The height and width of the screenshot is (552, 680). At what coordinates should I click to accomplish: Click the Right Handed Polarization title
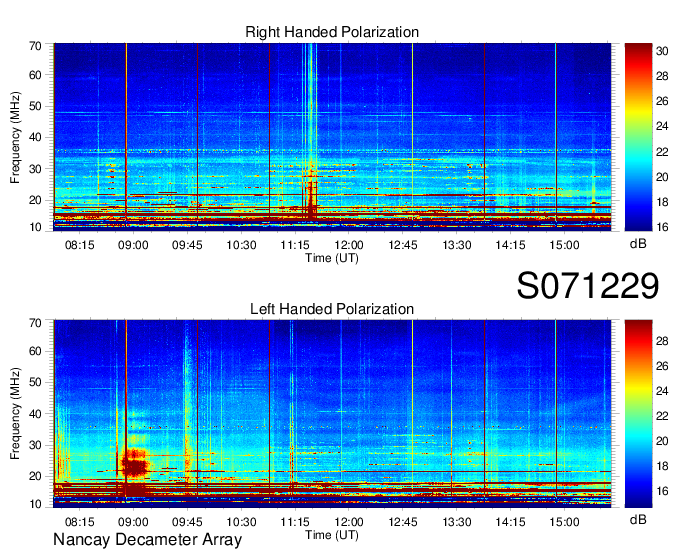[x=332, y=32]
